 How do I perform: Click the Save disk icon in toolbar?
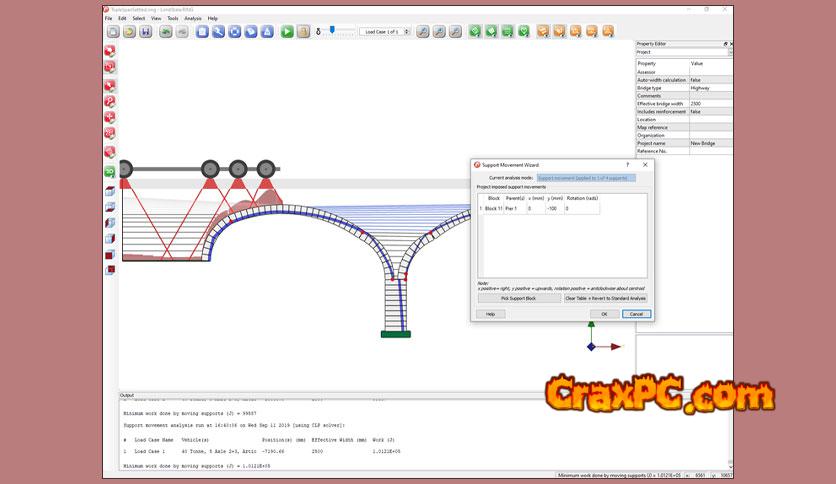pos(146,32)
